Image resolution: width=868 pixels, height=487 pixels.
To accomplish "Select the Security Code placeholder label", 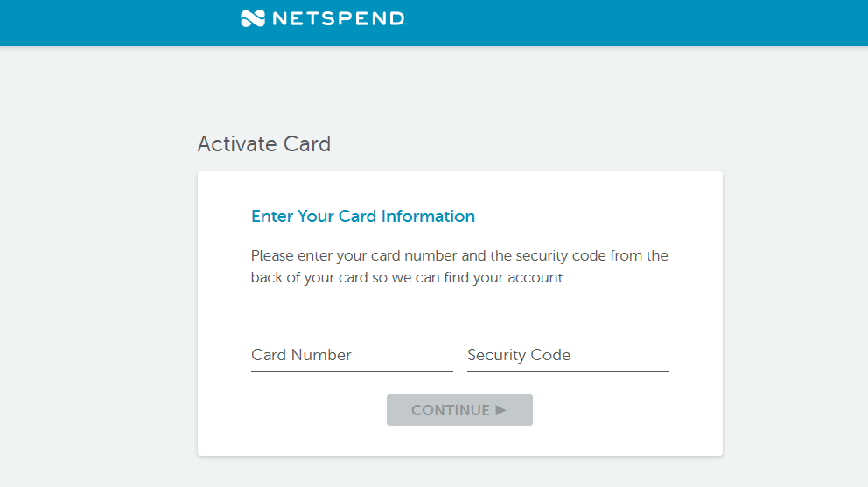I will click(x=519, y=355).
